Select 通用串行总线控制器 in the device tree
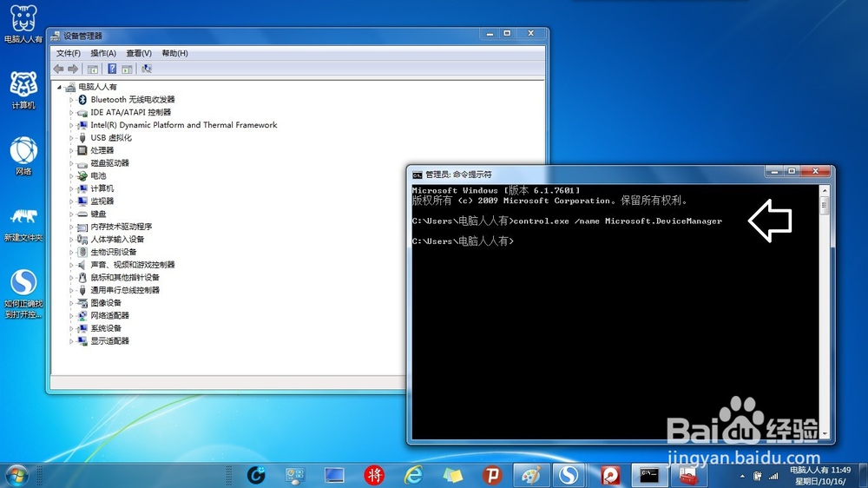Screen dimensions: 868x488 coord(125,290)
